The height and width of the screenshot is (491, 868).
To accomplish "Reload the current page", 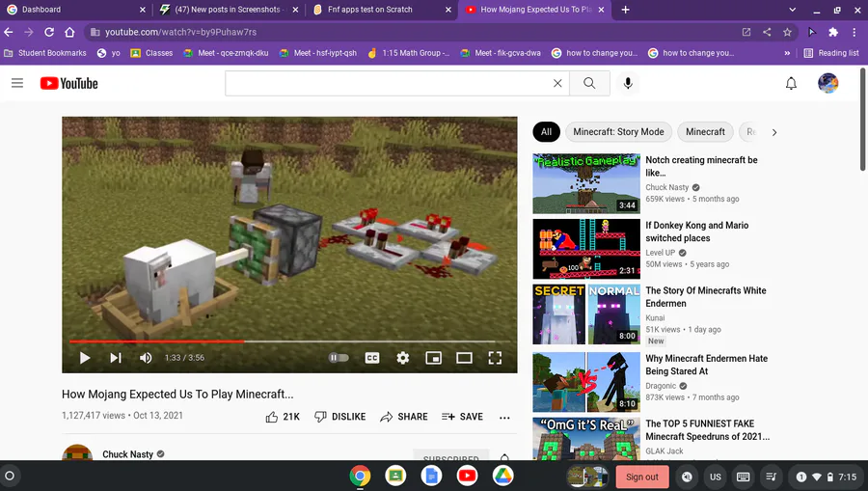I will coord(49,32).
